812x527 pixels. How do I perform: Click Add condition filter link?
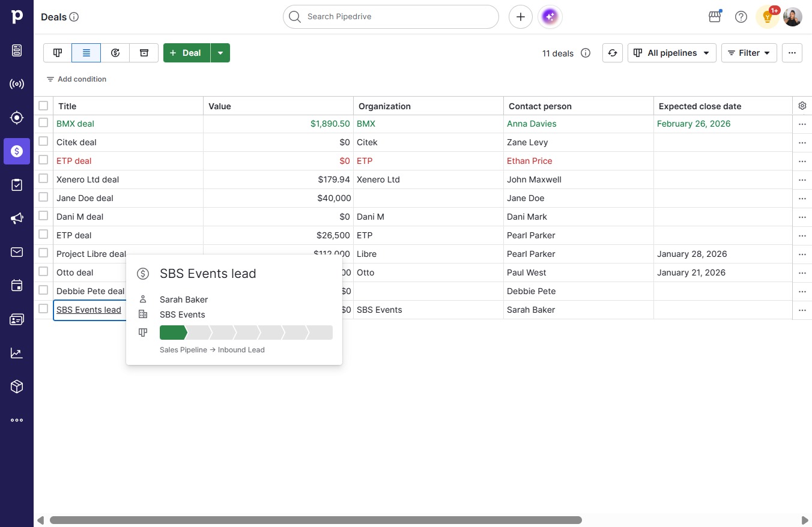coord(76,79)
